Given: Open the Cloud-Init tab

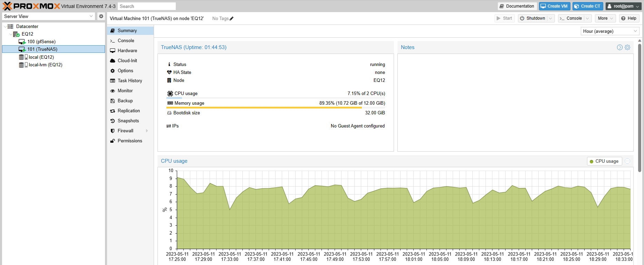Looking at the screenshot, I should [130, 60].
